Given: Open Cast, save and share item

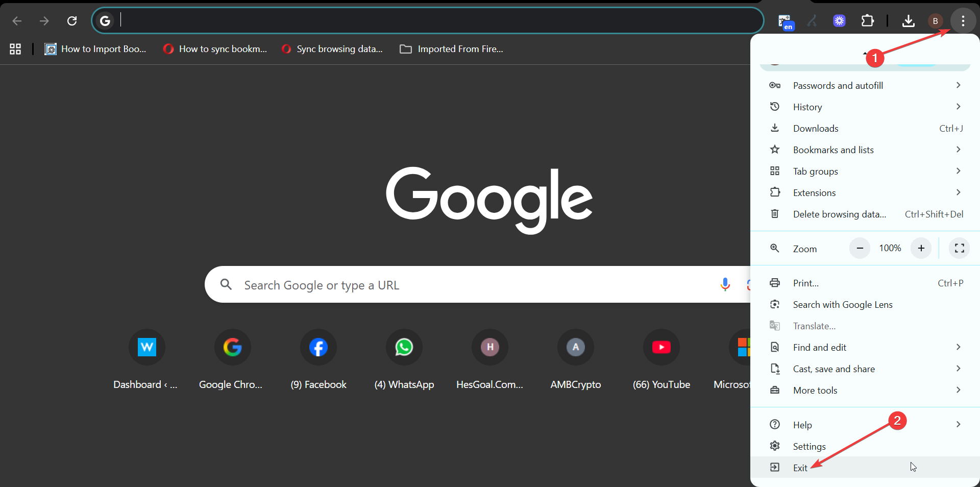Looking at the screenshot, I should click(865, 369).
